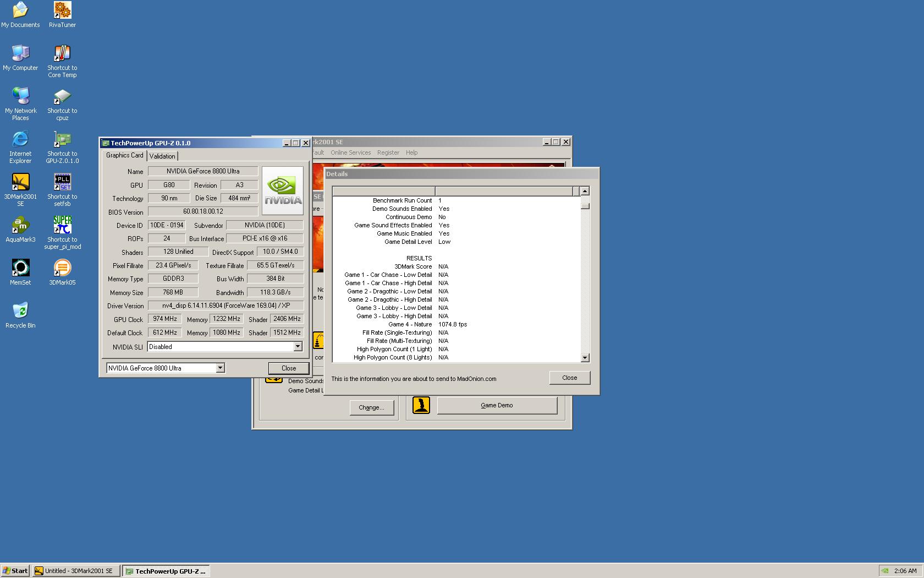The height and width of the screenshot is (578, 924).
Task: Switch to the Validation tab in GPU-Z
Action: click(x=162, y=156)
